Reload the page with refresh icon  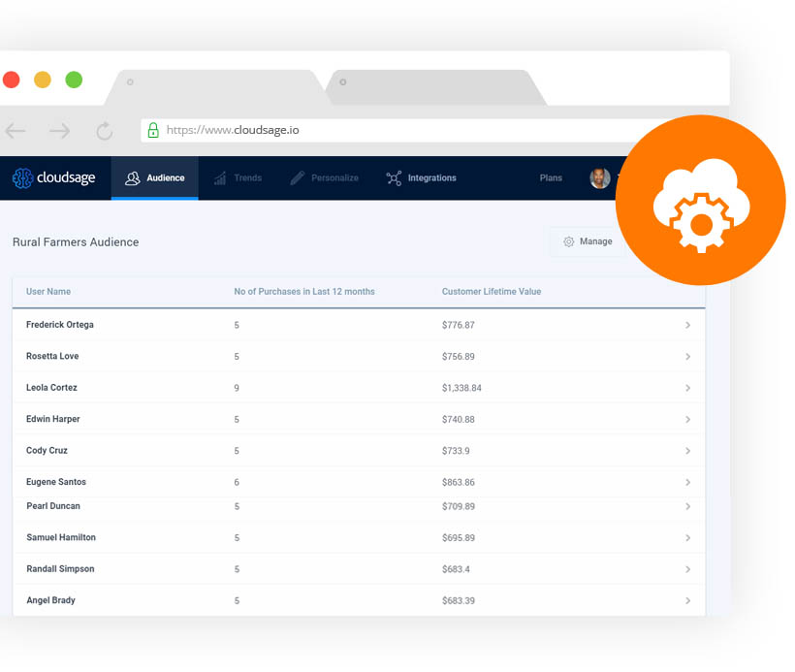105,131
